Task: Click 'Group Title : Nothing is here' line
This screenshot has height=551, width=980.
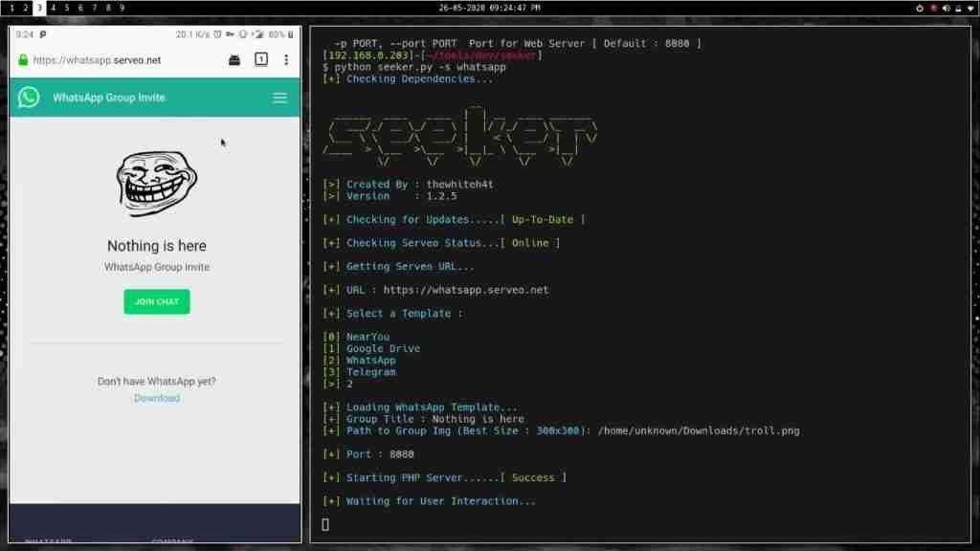Action: tap(423, 419)
